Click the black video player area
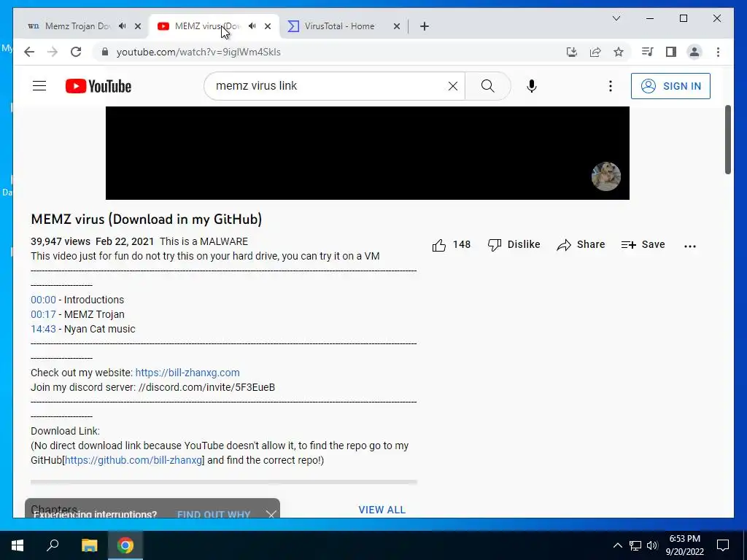The height and width of the screenshot is (560, 747). pyautogui.click(x=368, y=153)
